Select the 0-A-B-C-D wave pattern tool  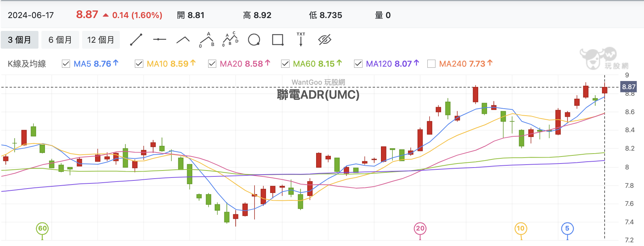click(230, 39)
